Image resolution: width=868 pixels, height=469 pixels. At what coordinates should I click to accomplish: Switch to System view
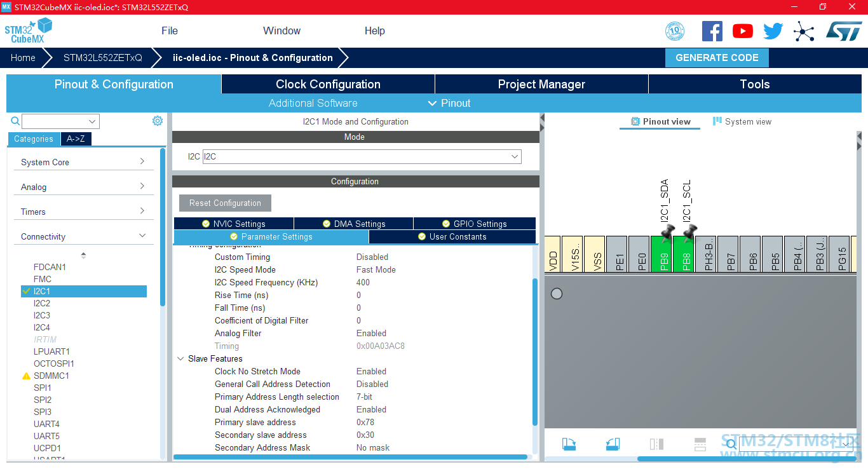742,121
